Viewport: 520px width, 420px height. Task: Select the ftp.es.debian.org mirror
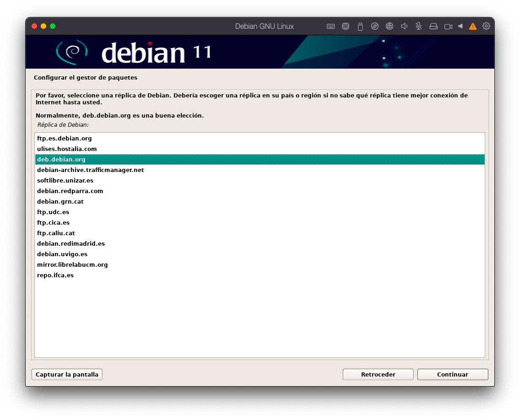65,138
